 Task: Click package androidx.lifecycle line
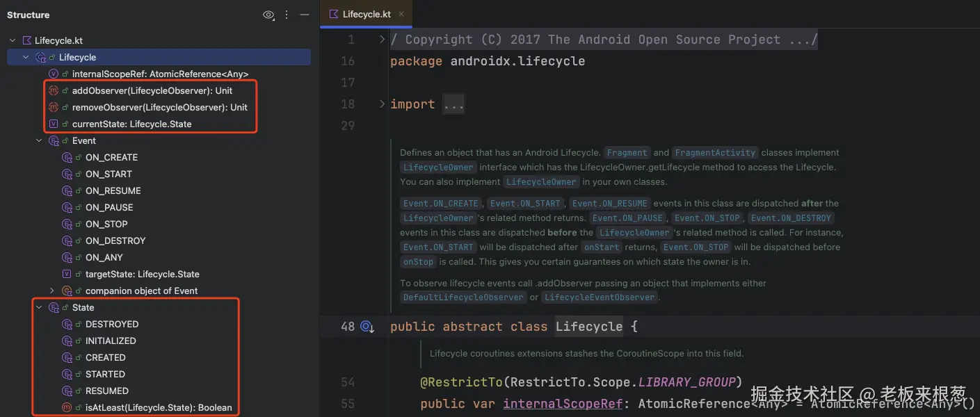[488, 61]
